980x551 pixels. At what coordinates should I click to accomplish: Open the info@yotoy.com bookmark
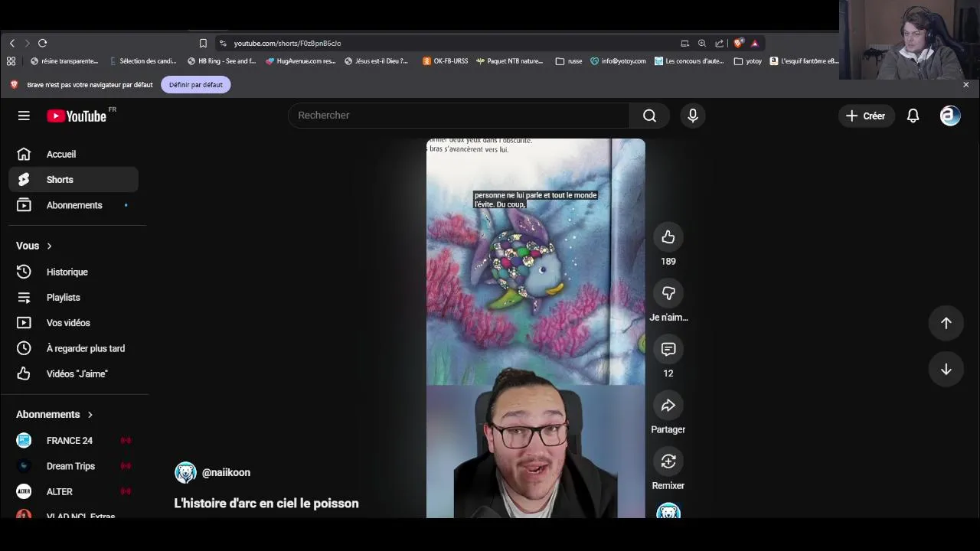tap(618, 61)
